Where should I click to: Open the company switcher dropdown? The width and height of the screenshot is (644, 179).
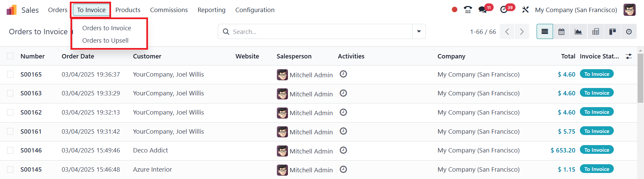click(576, 10)
